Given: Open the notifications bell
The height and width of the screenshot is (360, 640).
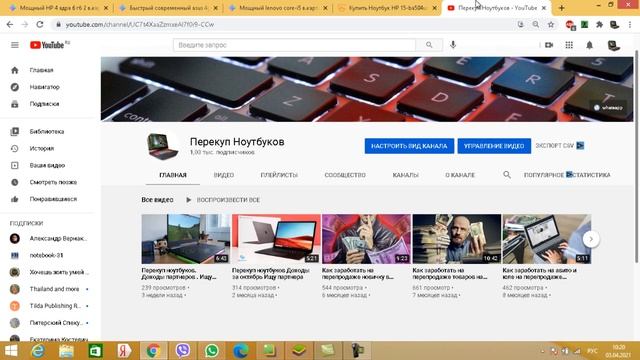Looking at the screenshot, I should pyautogui.click(x=589, y=45).
